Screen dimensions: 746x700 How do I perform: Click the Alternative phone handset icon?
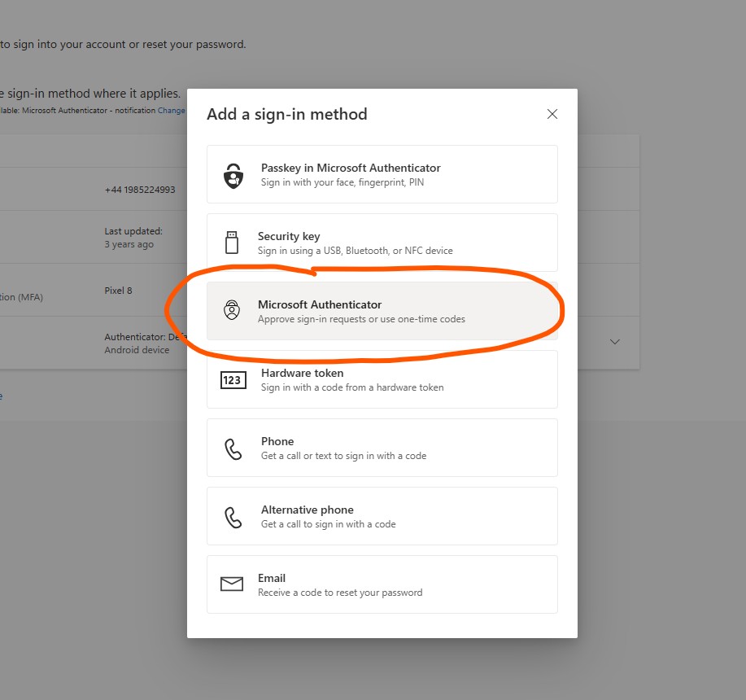233,517
